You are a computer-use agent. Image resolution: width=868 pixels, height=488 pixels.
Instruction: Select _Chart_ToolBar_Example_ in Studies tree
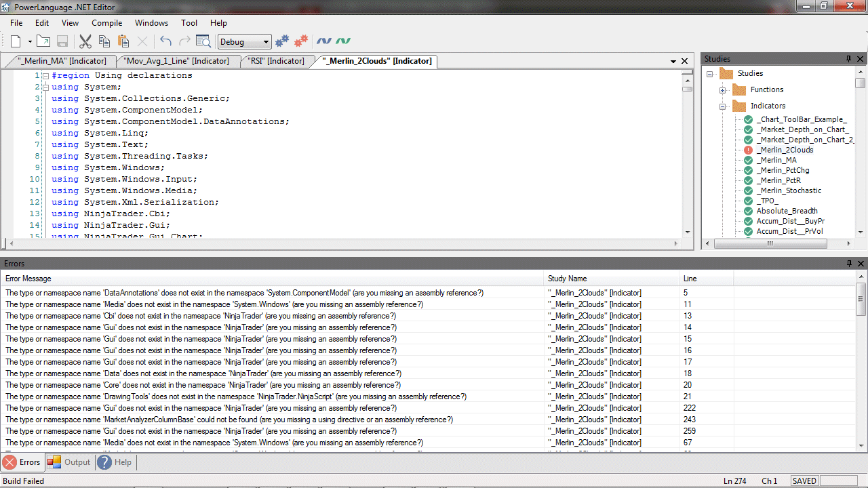click(802, 119)
